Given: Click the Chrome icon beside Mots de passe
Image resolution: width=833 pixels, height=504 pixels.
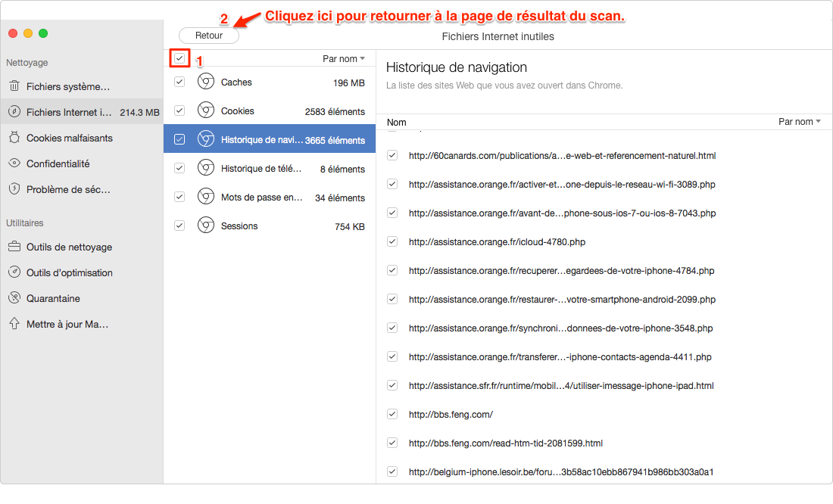Looking at the screenshot, I should pos(205,197).
